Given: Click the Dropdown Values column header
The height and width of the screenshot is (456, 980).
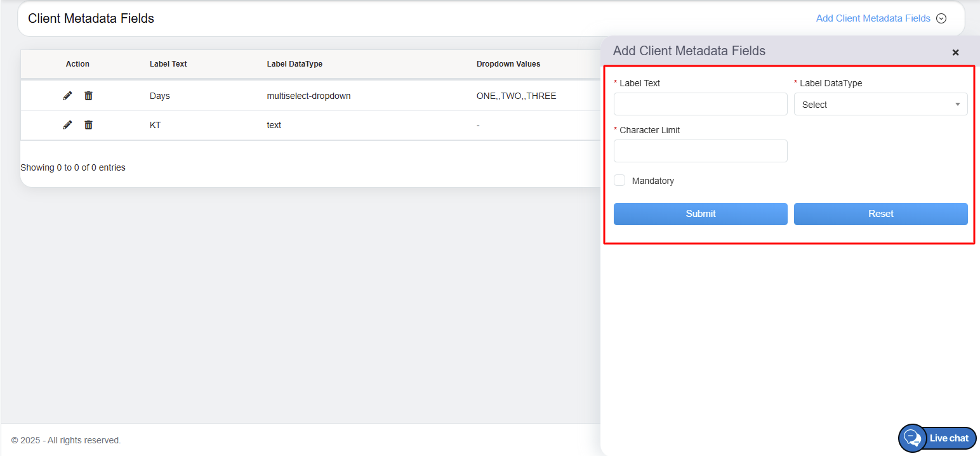Looking at the screenshot, I should pyautogui.click(x=508, y=64).
